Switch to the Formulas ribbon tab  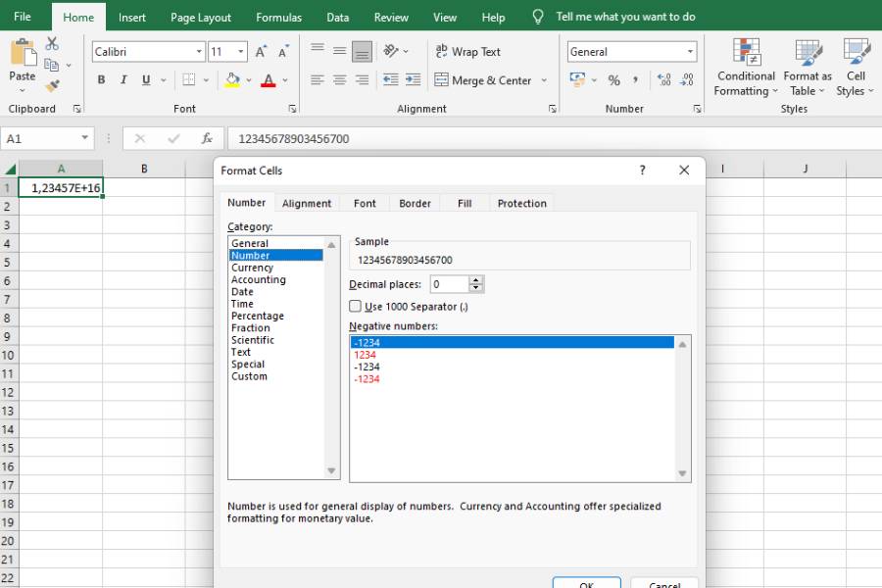click(279, 18)
